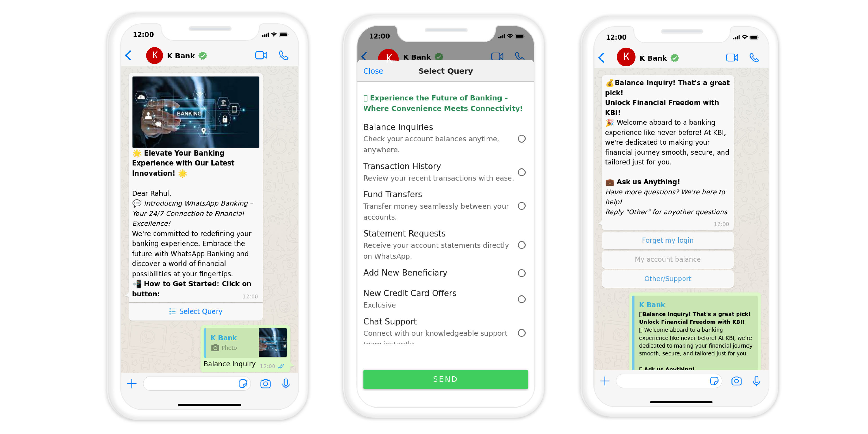868x434 pixels.
Task: Click Forget my login quick reply
Action: tap(666, 240)
